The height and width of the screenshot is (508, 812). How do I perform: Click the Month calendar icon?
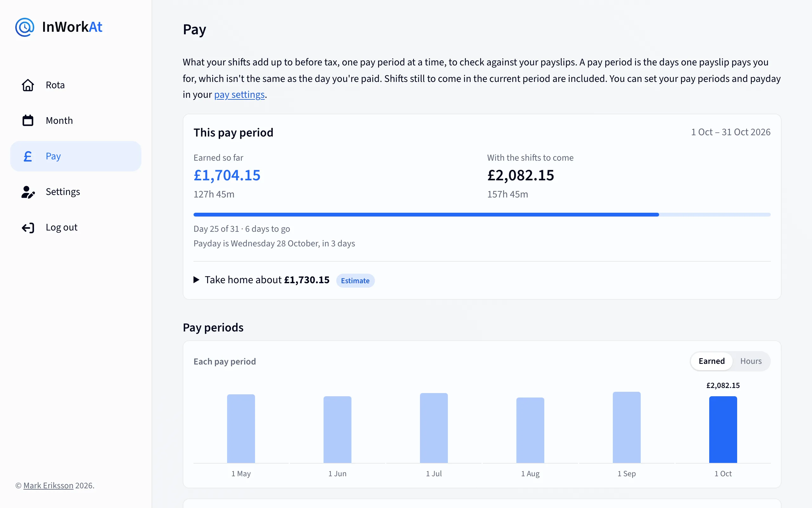pos(28,121)
